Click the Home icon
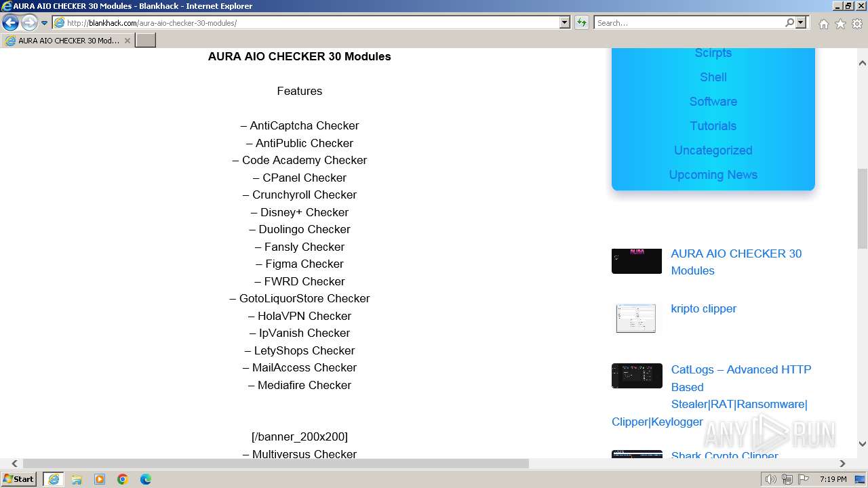The height and width of the screenshot is (488, 868). (x=823, y=24)
